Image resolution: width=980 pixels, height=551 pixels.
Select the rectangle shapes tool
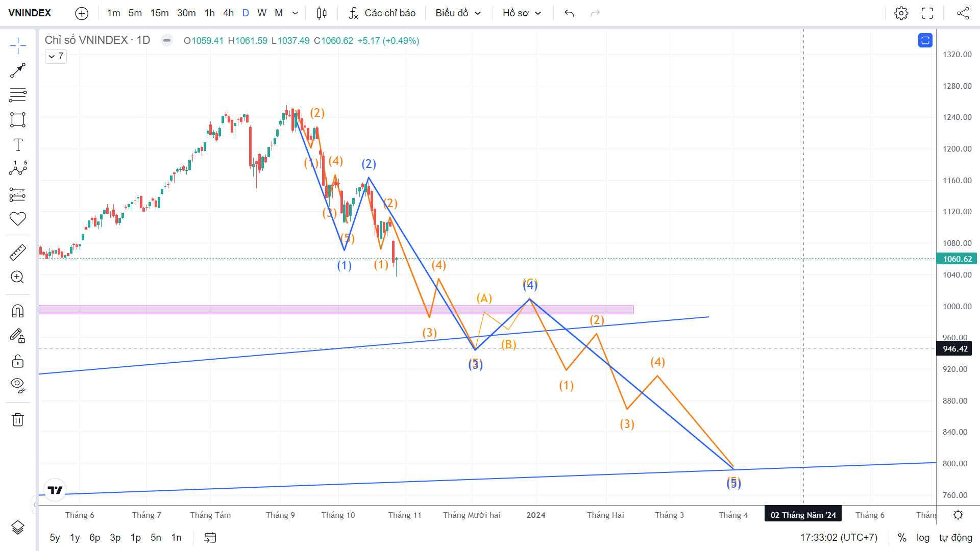[x=18, y=120]
